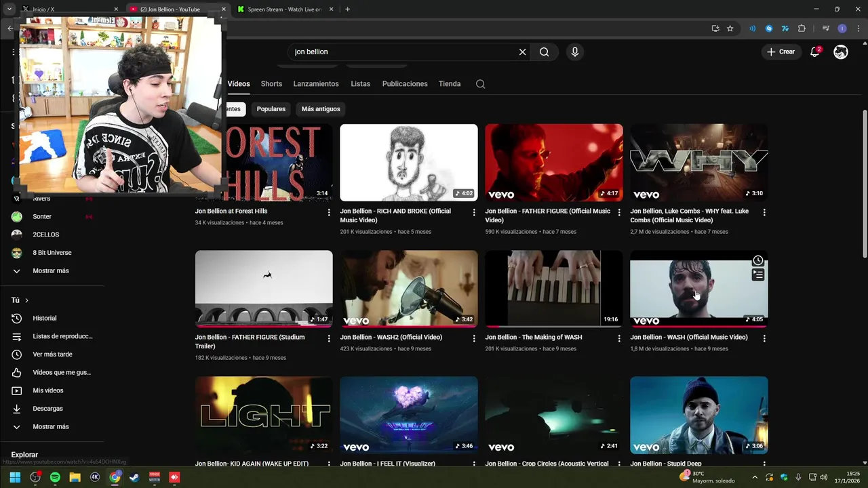Viewport: 868px width, 488px height.
Task: Start voice search with the microphone icon
Action: [575, 52]
